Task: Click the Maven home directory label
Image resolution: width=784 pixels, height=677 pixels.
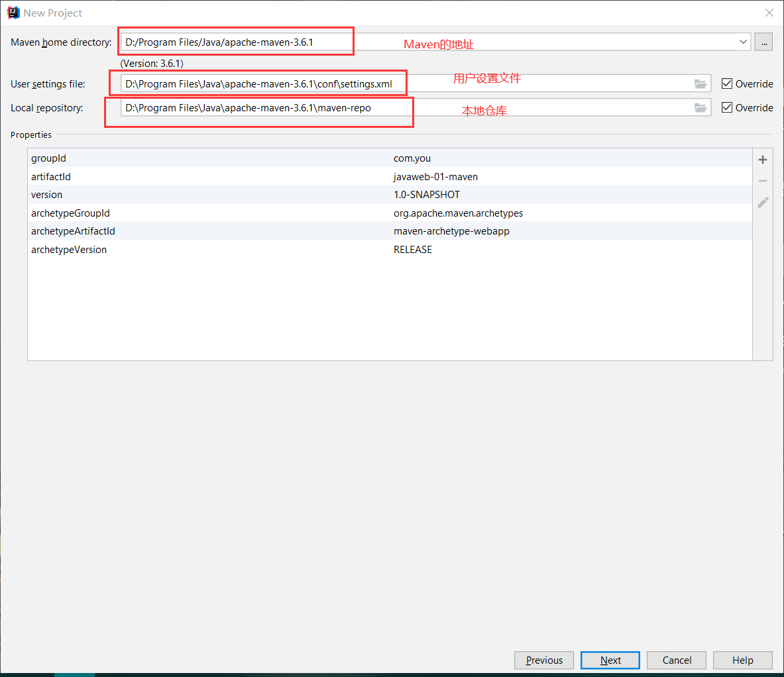Action: click(61, 42)
